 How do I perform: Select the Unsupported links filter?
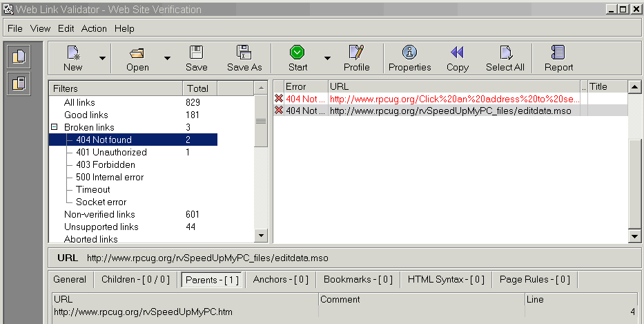tap(101, 227)
